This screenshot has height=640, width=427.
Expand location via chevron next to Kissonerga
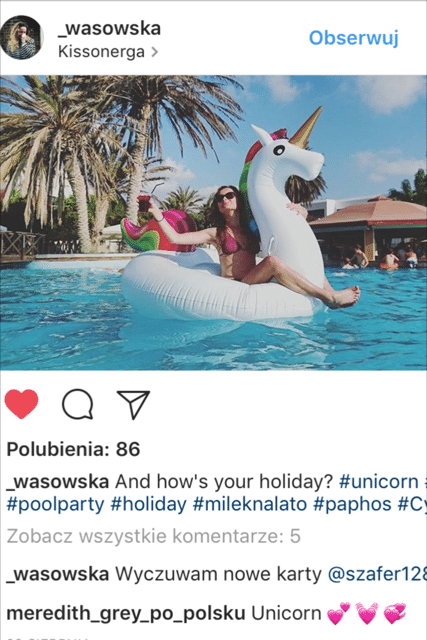pyautogui.click(x=154, y=52)
